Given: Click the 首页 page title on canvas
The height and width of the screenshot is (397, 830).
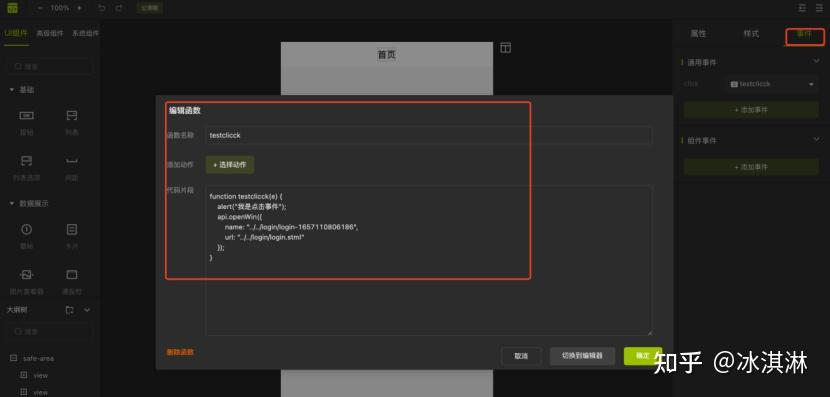Looking at the screenshot, I should 386,55.
